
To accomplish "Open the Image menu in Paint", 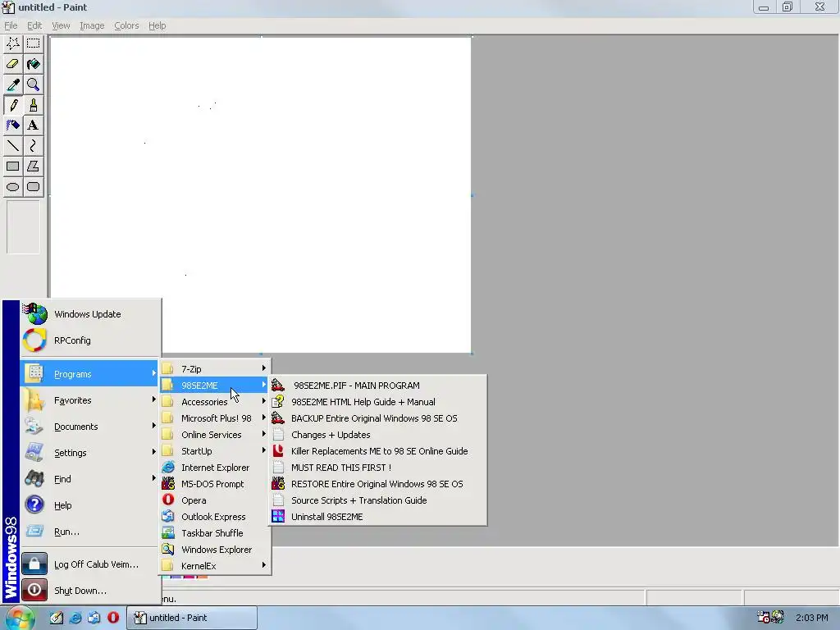I will click(x=92, y=25).
